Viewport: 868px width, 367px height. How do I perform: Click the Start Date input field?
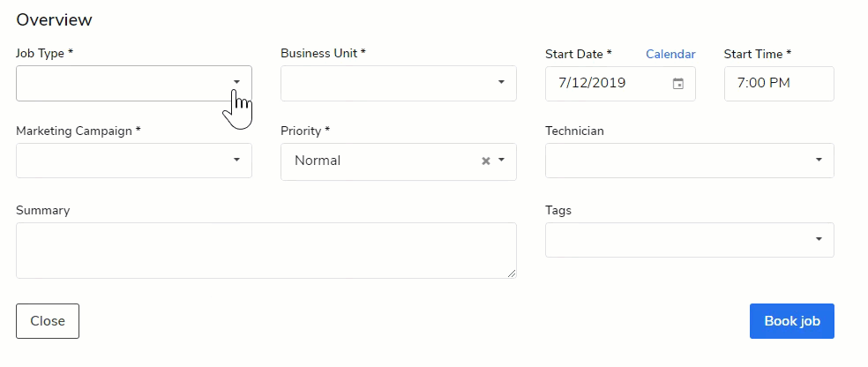[x=609, y=84]
